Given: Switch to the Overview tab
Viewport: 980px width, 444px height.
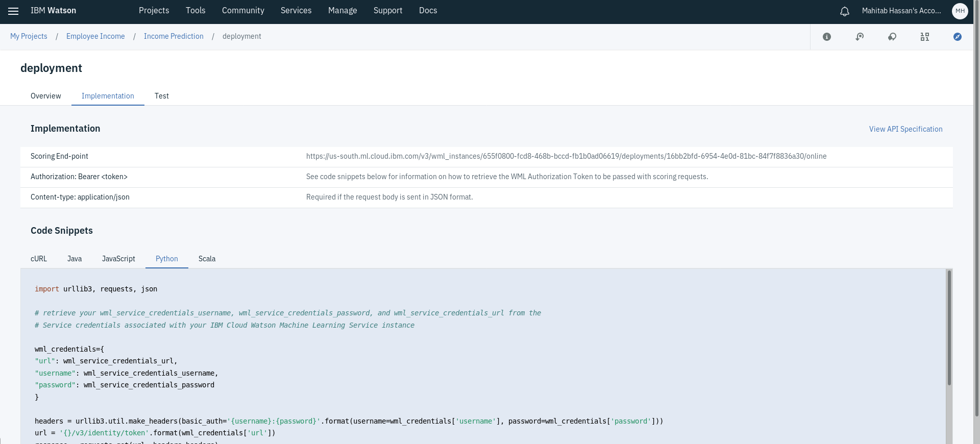Looking at the screenshot, I should pyautogui.click(x=45, y=96).
